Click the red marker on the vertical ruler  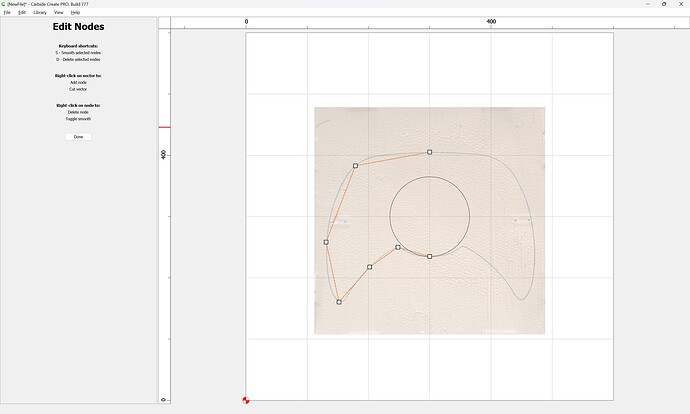tap(164, 127)
